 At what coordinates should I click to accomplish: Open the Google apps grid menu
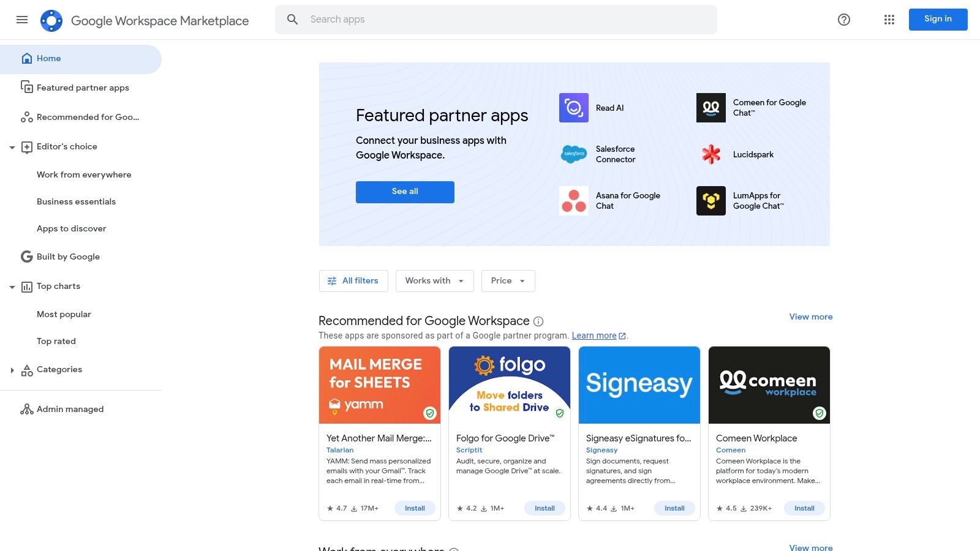pyautogui.click(x=889, y=20)
